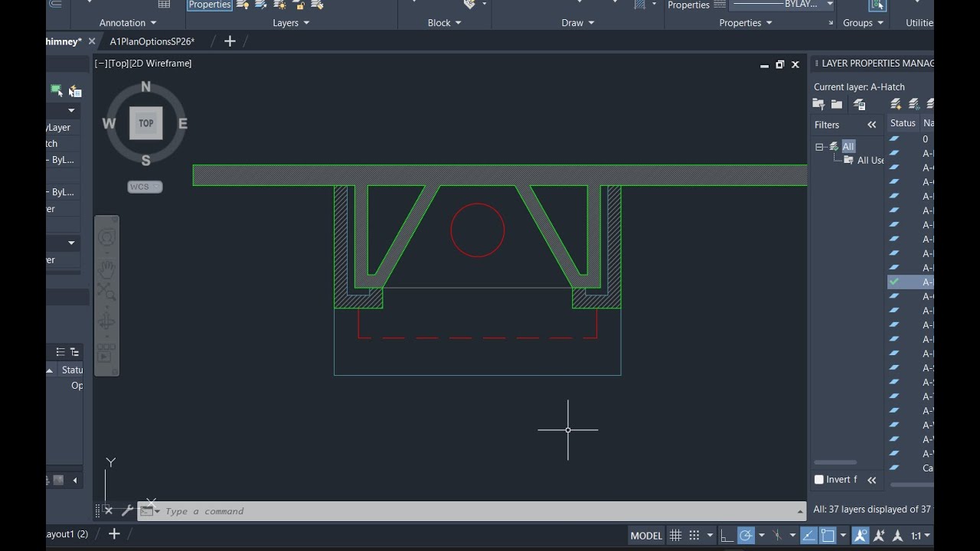This screenshot has height=551, width=980.
Task: Click the New Property Filter icon
Action: 818,104
